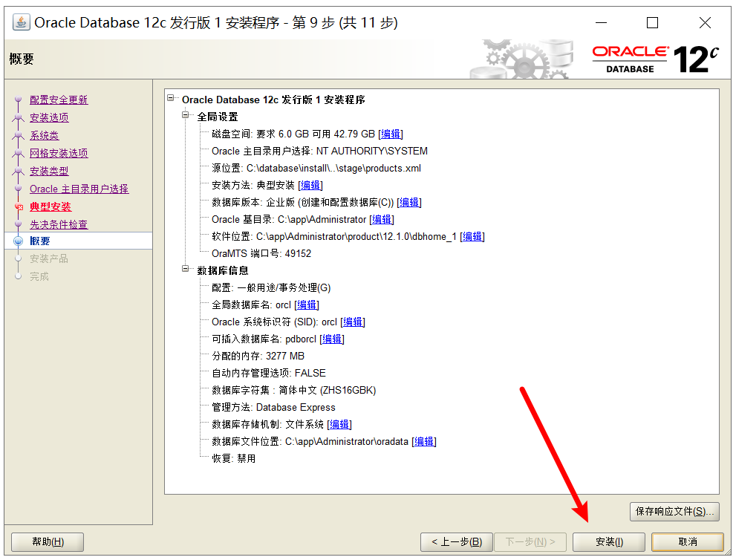
Task: Select the Oracle Database 12c 发行版 1 root label
Action: coord(273,100)
